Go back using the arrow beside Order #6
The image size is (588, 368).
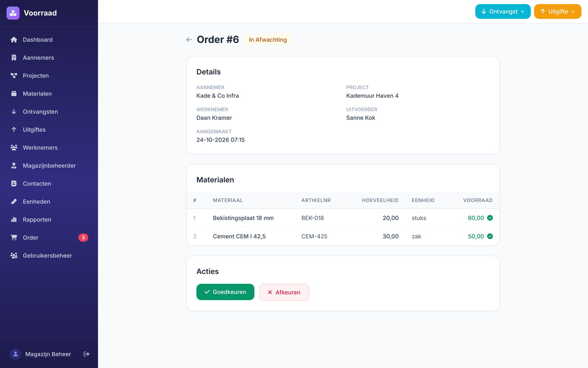pos(189,40)
